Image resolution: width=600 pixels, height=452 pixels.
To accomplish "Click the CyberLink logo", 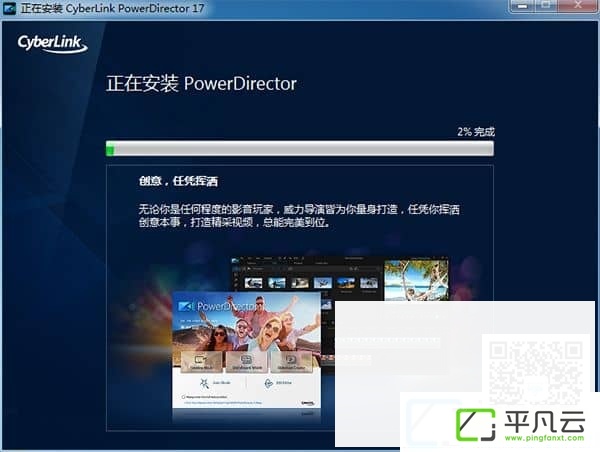I will [52, 44].
